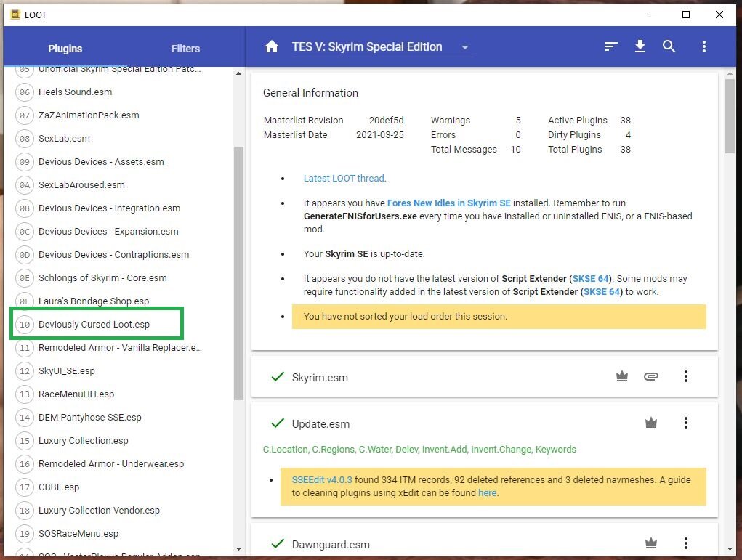Select Remodeled Armor - Underwear.esp
The image size is (742, 560).
(111, 463)
